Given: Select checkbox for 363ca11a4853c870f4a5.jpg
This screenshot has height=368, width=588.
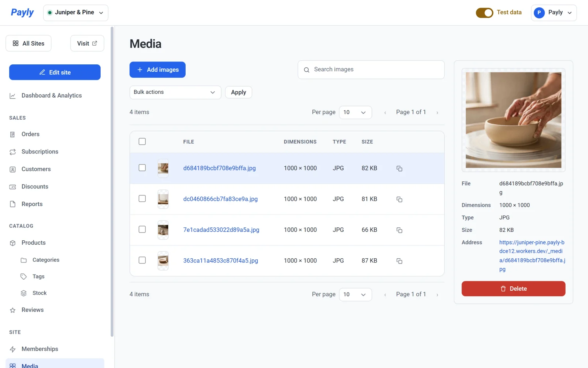Looking at the screenshot, I should (x=142, y=260).
